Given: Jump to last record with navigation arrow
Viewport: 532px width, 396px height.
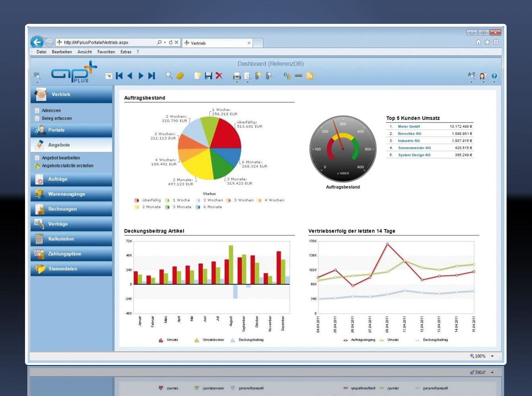Looking at the screenshot, I should [152, 76].
